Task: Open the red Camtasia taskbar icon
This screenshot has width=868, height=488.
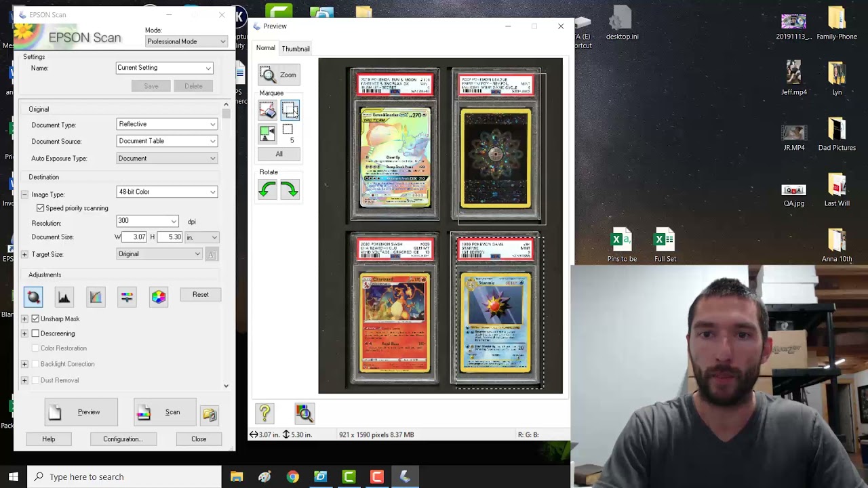Action: tap(377, 476)
